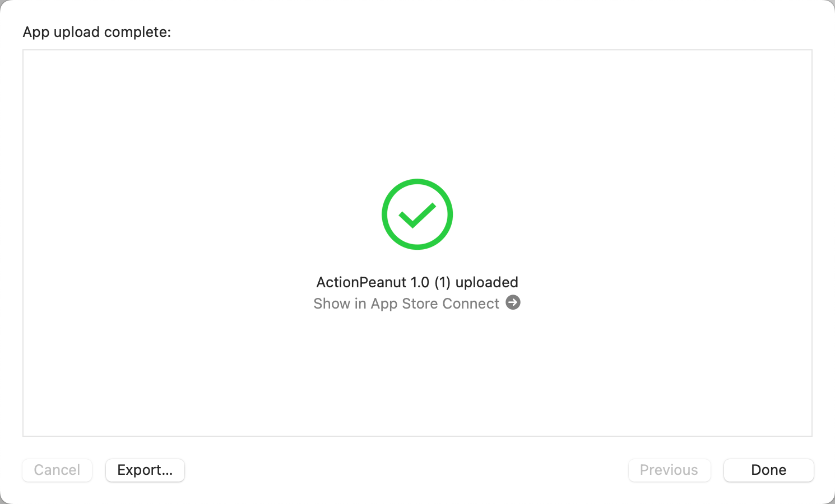
Task: Finish the upload dialog with Done
Action: click(x=768, y=470)
